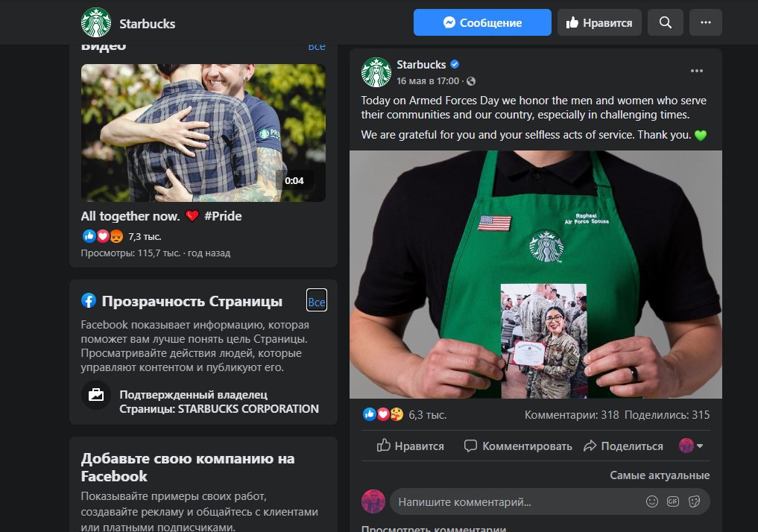Click the Facebook icon by Прозрачность Страницы
The image size is (758, 532).
point(89,300)
